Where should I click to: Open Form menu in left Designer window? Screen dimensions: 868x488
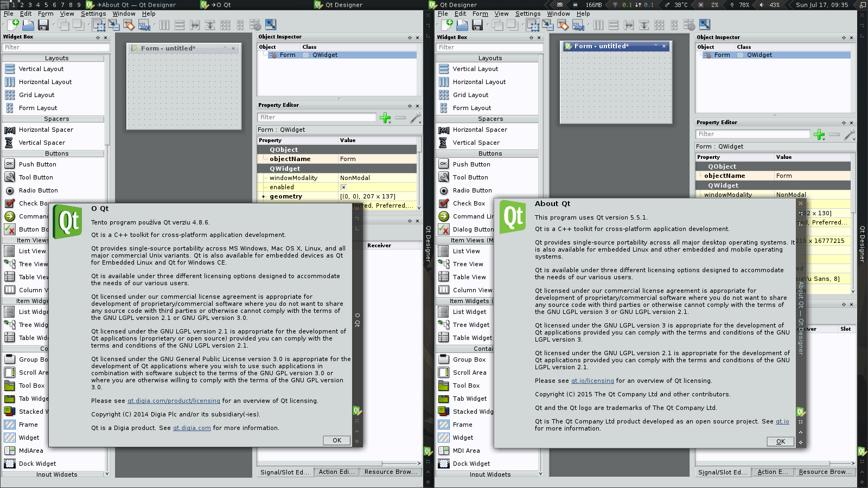coord(46,14)
